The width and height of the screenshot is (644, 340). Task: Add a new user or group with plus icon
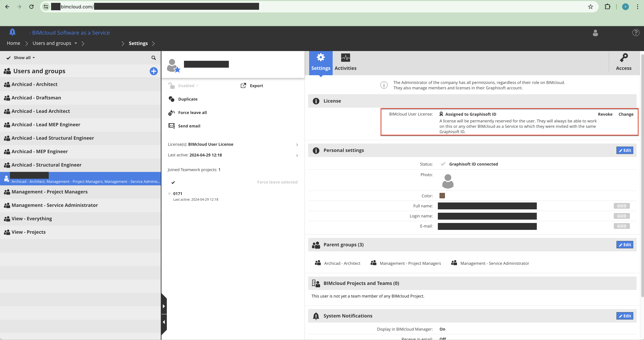[154, 71]
